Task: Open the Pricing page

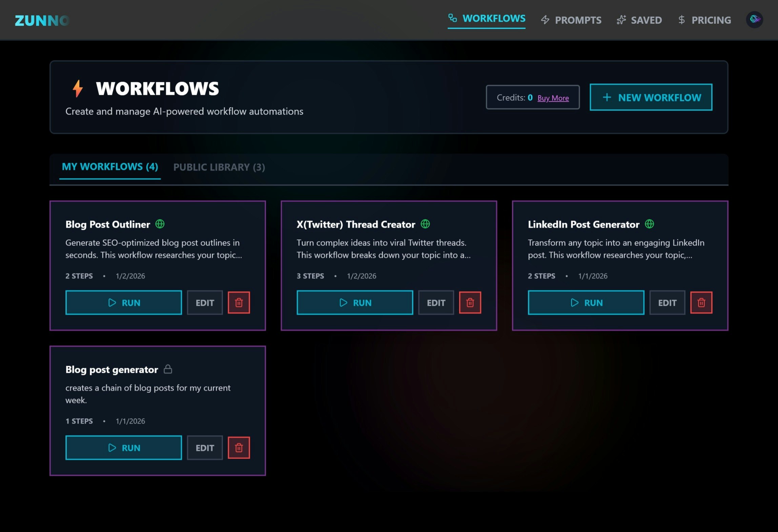Action: click(x=704, y=20)
